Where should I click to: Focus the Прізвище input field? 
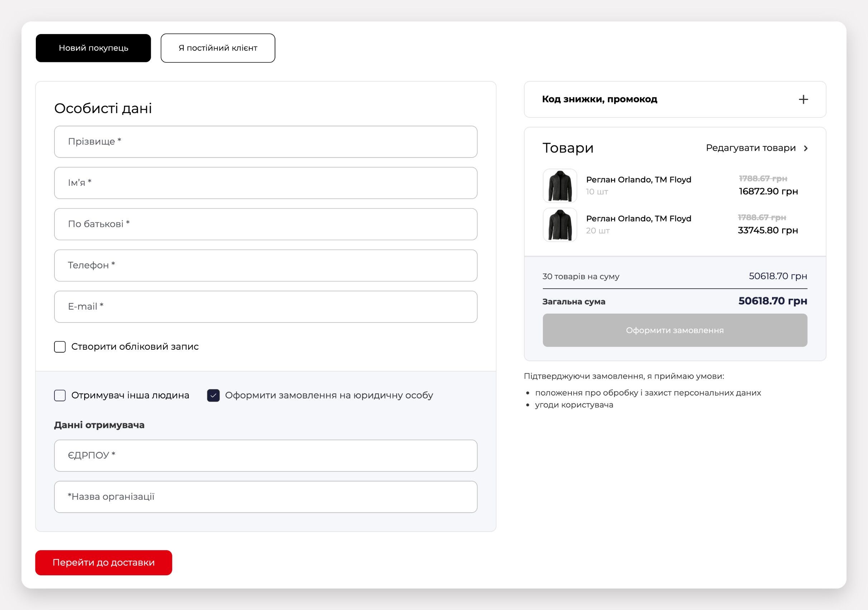point(265,142)
